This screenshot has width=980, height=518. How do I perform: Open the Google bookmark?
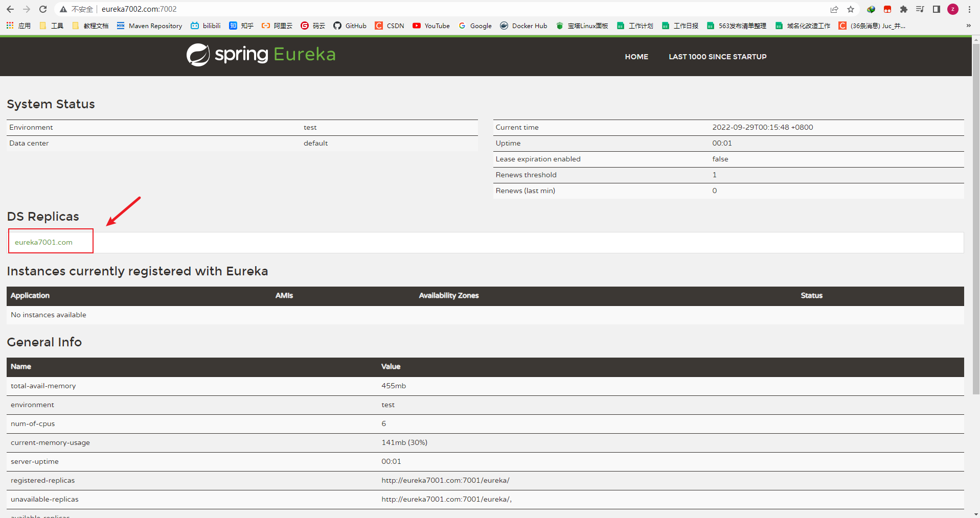click(x=475, y=26)
